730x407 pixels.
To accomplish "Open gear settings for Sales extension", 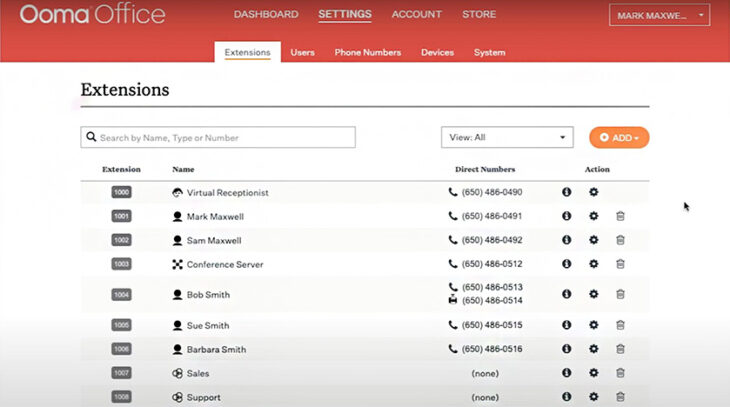I will tap(593, 373).
